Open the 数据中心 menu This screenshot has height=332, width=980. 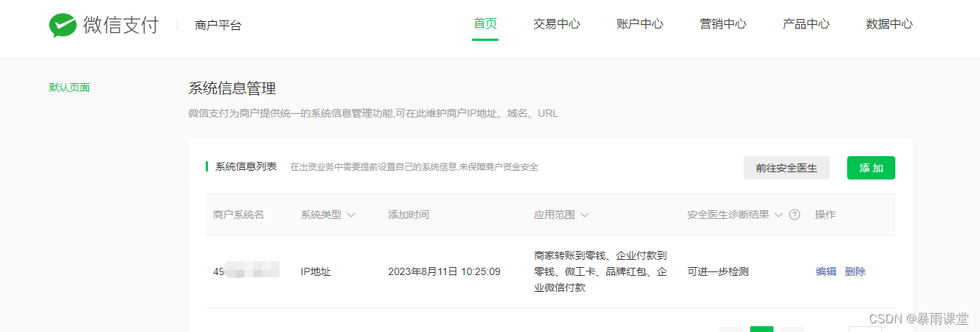click(x=890, y=23)
